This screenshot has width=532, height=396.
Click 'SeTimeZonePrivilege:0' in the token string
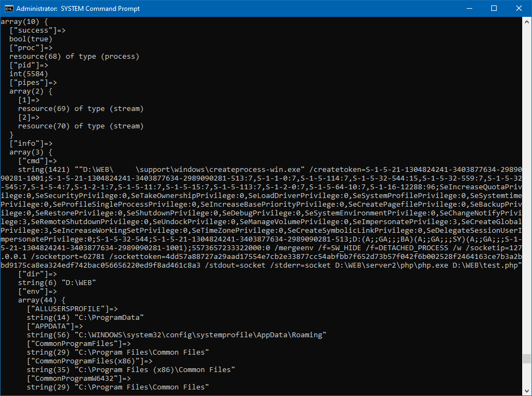pos(237,230)
